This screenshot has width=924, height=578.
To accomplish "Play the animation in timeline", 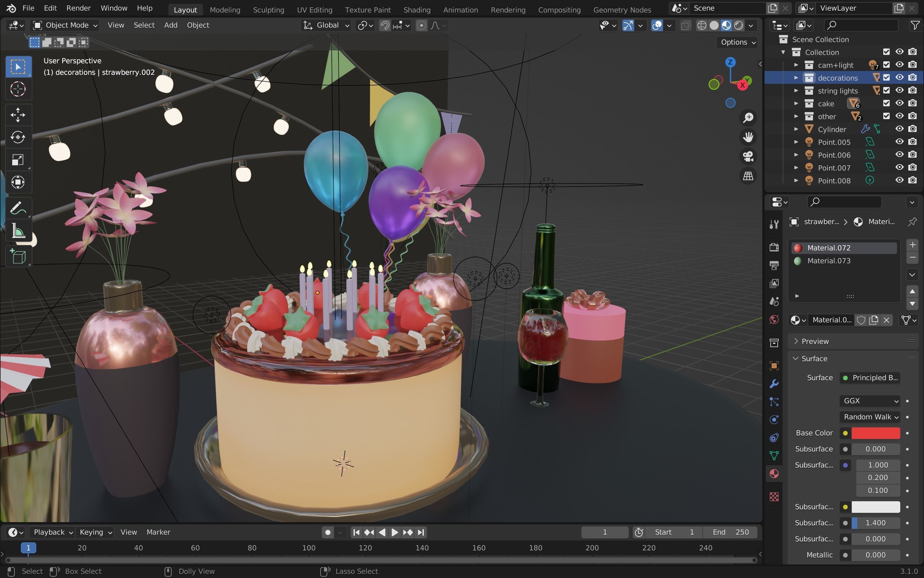I will pyautogui.click(x=395, y=532).
